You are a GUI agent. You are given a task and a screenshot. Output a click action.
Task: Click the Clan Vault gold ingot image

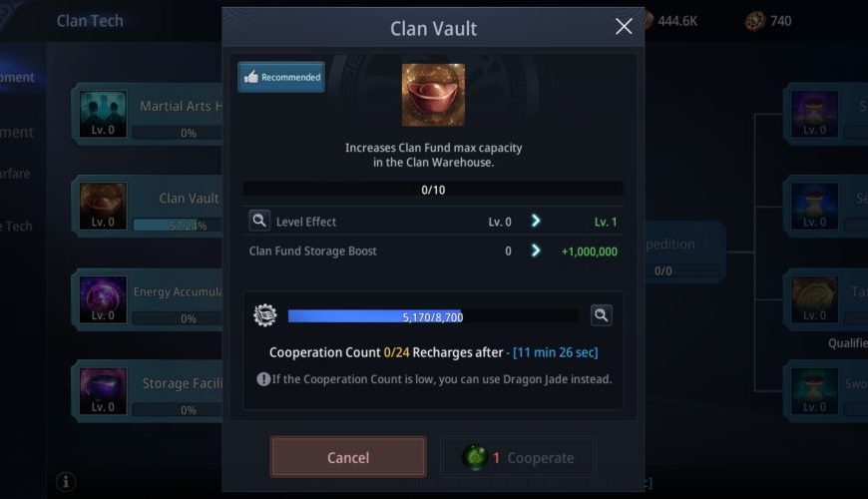[433, 95]
